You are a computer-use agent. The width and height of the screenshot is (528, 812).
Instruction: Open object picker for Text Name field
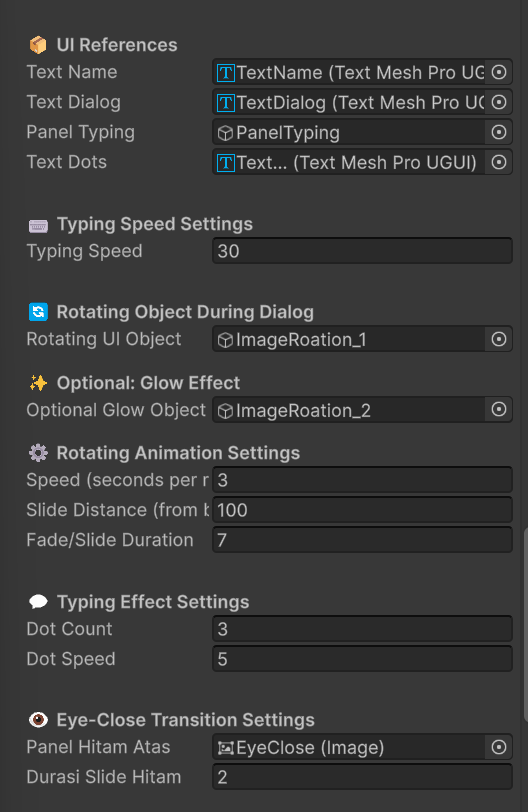pyautogui.click(x=498, y=72)
